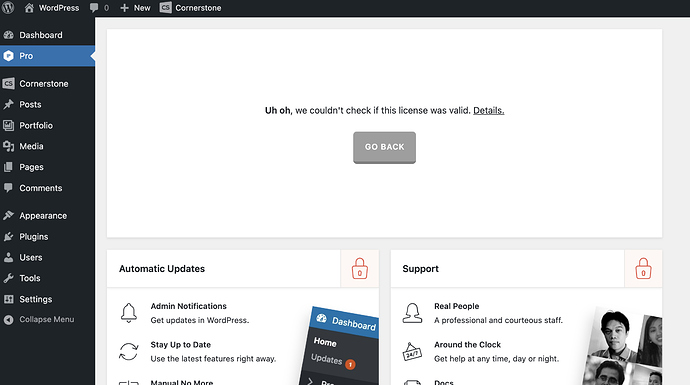This screenshot has width=690, height=385.
Task: Click the Users person icon
Action: 8,257
